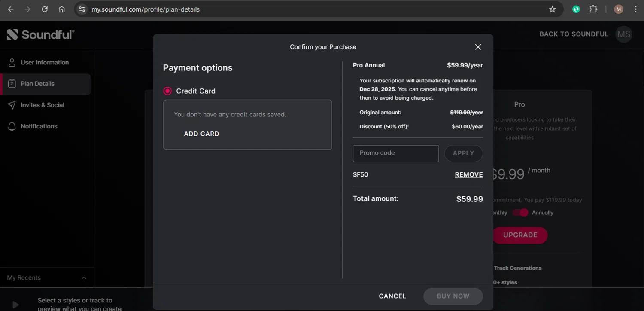The image size is (644, 311).
Task: Toggle Monthly/Annually billing switch
Action: [x=520, y=213]
